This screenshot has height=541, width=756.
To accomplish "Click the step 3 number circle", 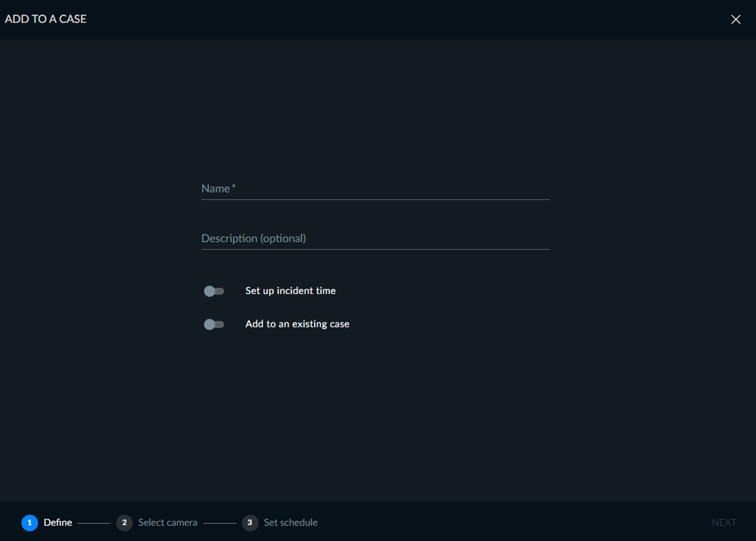I will [x=250, y=523].
